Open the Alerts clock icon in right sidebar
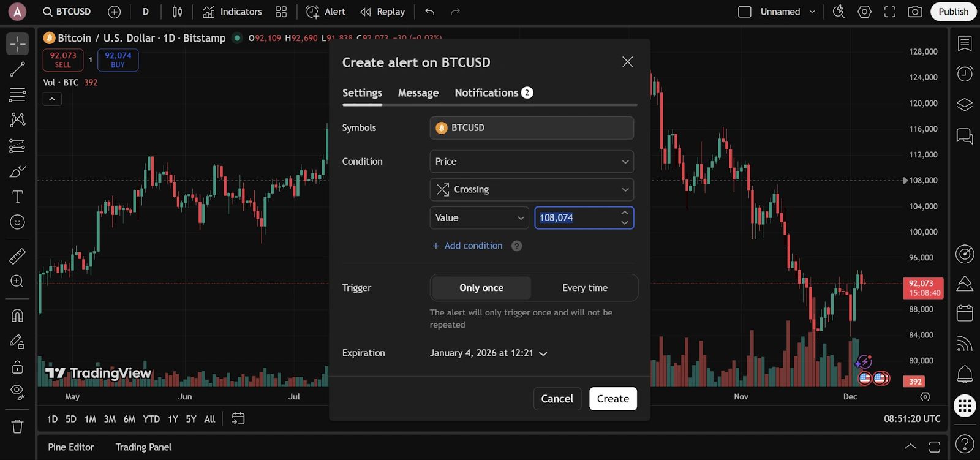Image resolution: width=980 pixels, height=460 pixels. pyautogui.click(x=965, y=74)
